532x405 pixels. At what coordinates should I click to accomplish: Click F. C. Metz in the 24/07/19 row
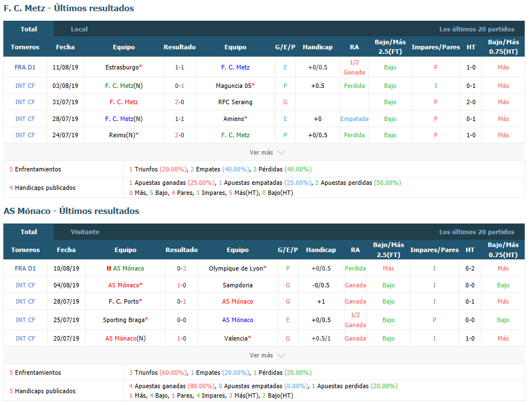point(235,135)
